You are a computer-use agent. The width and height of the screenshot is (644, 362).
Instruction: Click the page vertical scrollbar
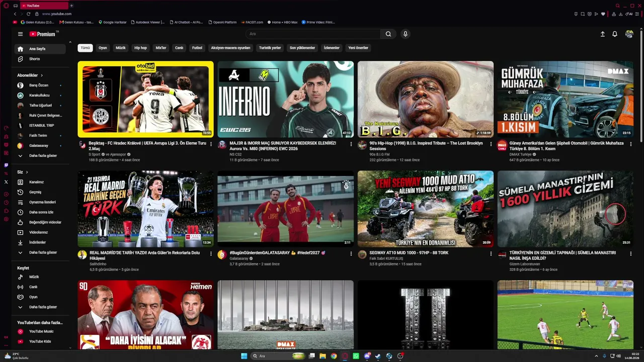641,85
